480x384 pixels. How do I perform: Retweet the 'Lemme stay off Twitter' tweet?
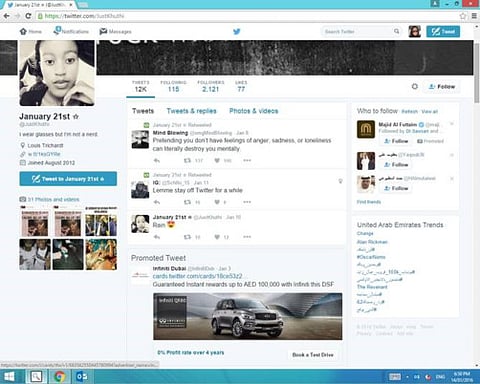187,202
